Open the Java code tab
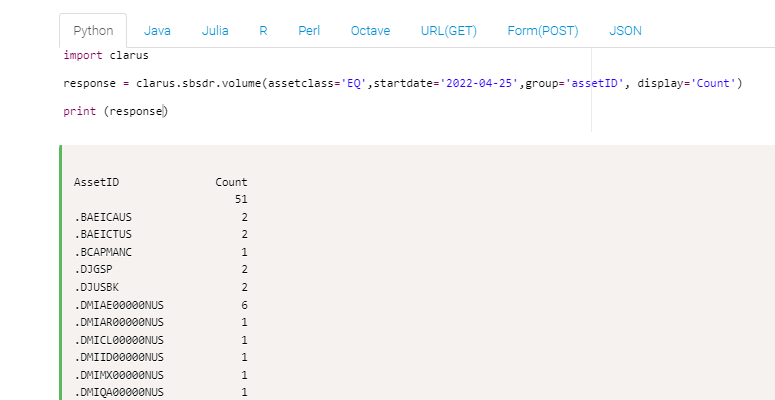 pos(157,31)
